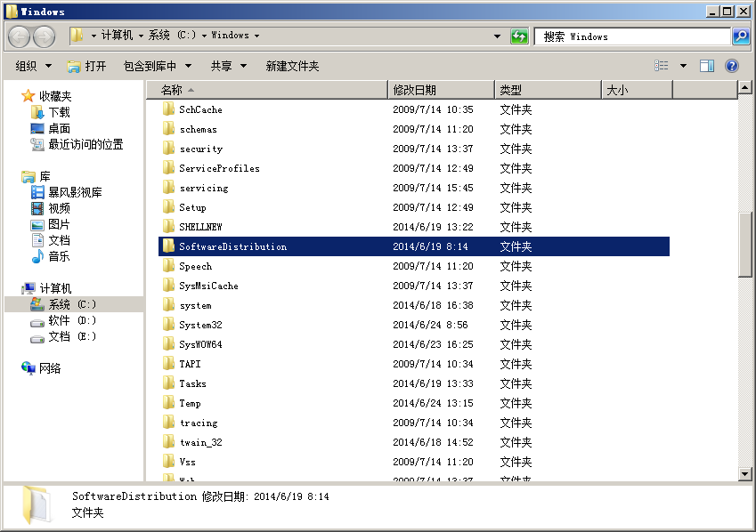Viewport: 756px width, 532px height.
Task: Click the ServiceProfiles folder icon
Action: [168, 167]
